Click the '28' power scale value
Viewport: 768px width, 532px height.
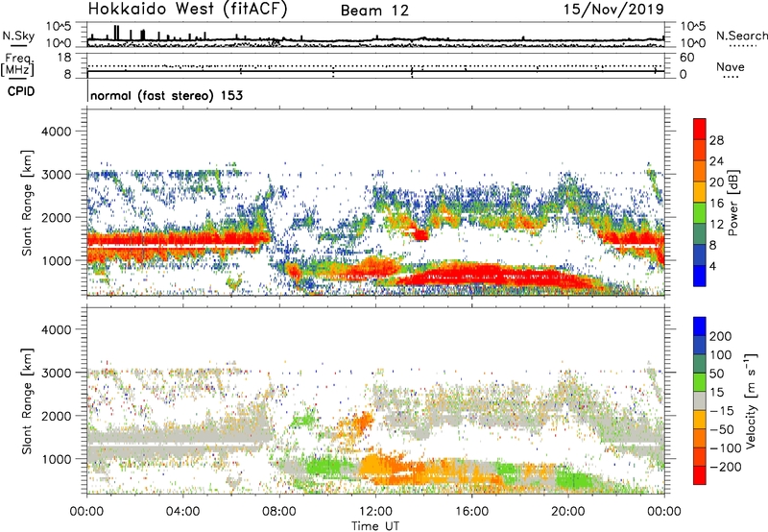[716, 140]
